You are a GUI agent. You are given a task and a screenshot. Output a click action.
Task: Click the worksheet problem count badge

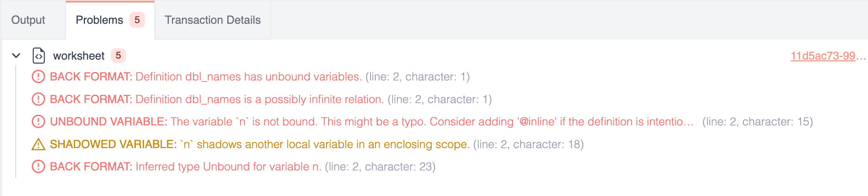pos(118,56)
